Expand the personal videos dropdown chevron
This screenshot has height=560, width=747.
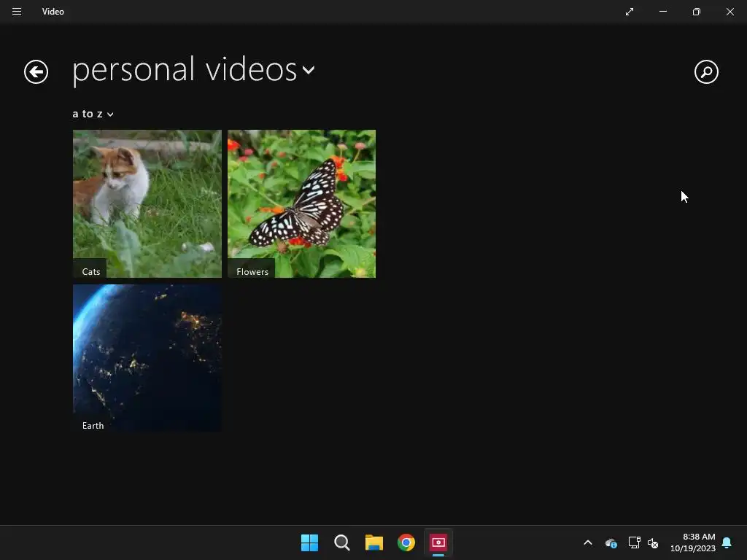coord(309,71)
